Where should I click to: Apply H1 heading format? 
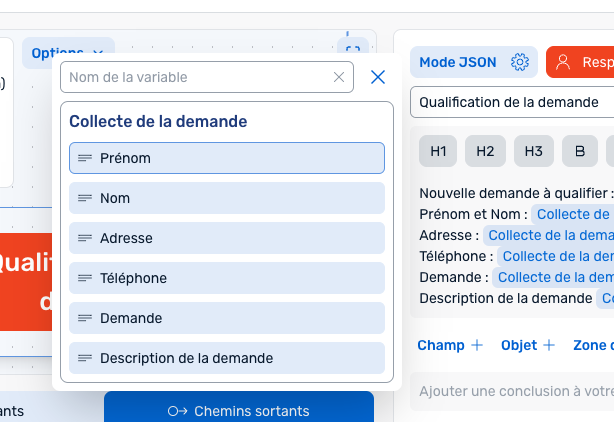click(x=438, y=151)
